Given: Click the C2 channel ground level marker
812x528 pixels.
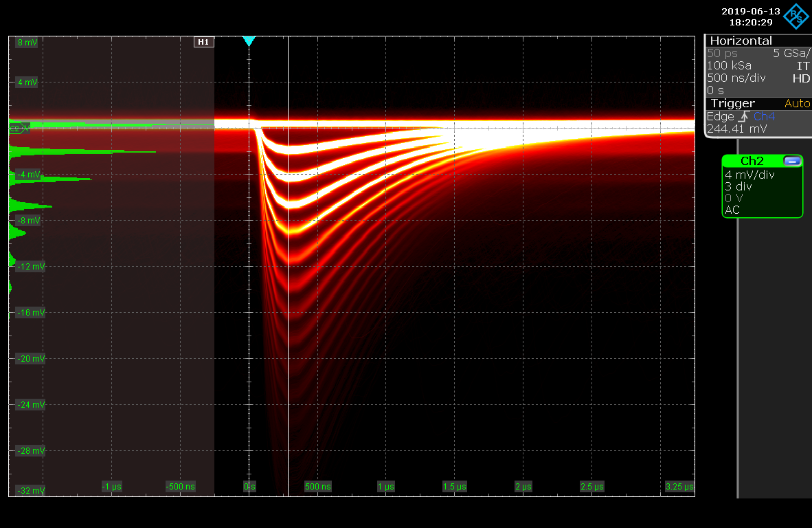Looking at the screenshot, I should pyautogui.click(x=16, y=129).
